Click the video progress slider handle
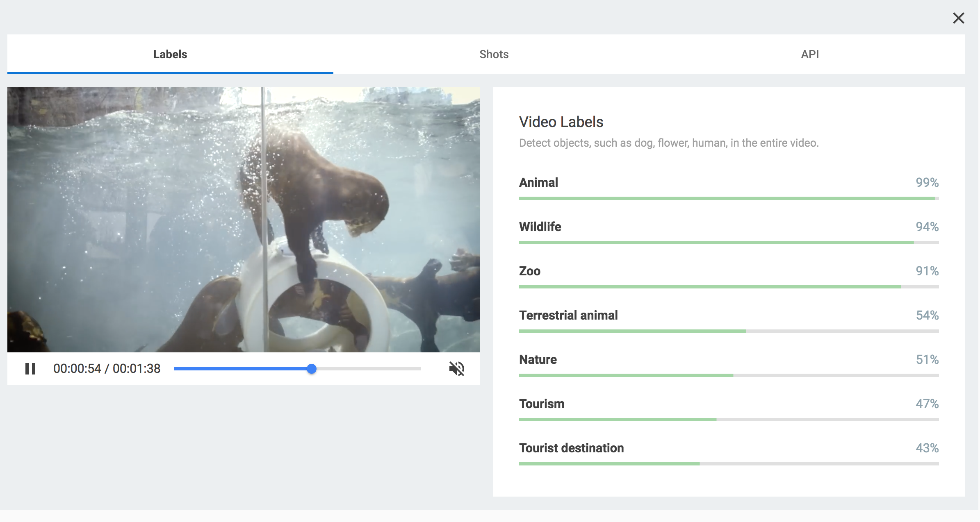980x522 pixels. tap(312, 369)
